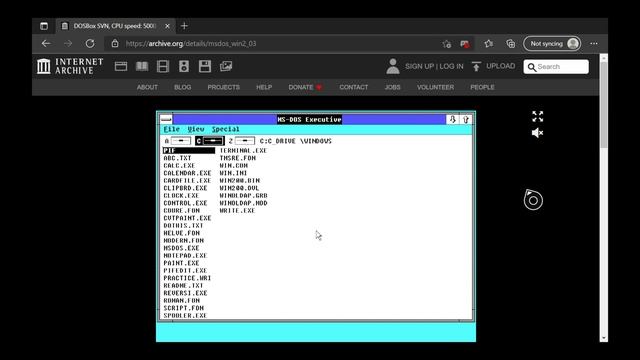Open the File menu
This screenshot has width=640, height=360.
click(172, 129)
